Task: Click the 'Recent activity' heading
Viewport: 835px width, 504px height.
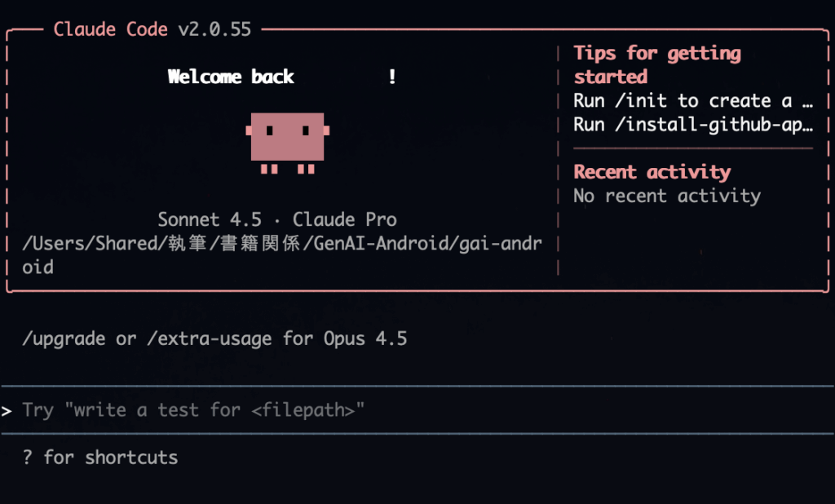Action: (652, 172)
